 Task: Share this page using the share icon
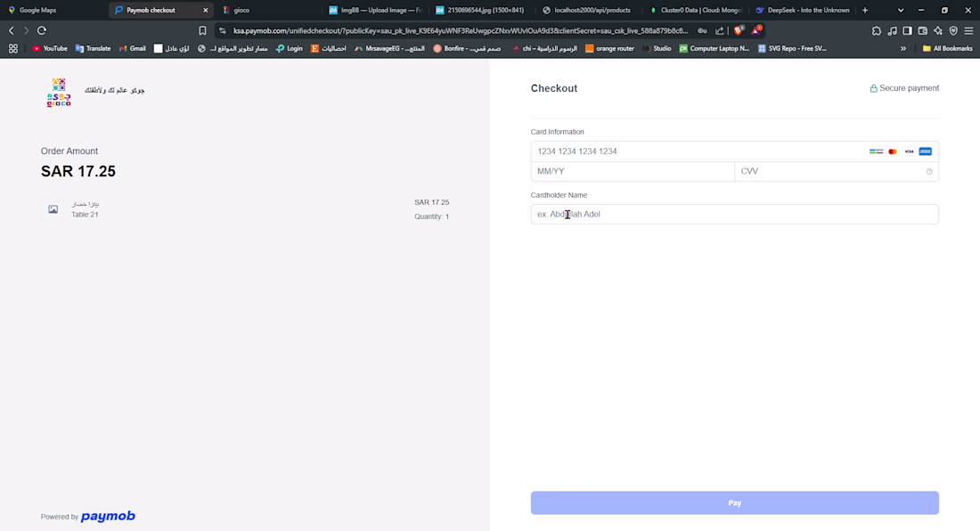pos(719,30)
